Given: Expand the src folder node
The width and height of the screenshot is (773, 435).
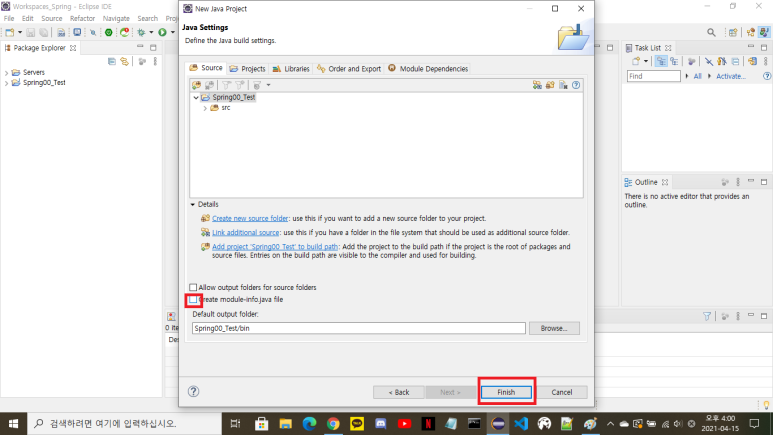Looking at the screenshot, I should (x=205, y=108).
